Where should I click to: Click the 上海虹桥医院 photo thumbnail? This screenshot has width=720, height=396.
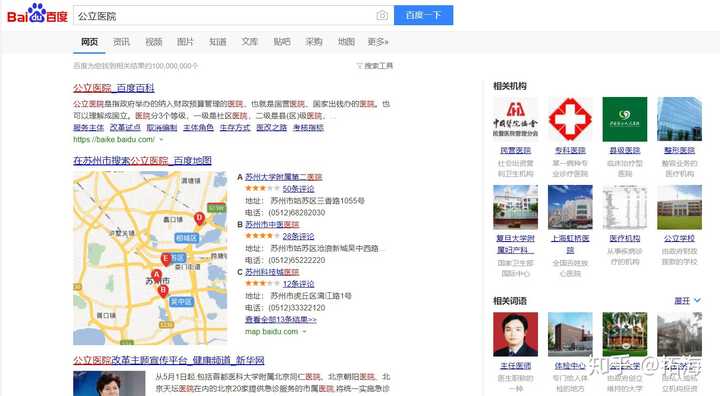click(x=570, y=207)
